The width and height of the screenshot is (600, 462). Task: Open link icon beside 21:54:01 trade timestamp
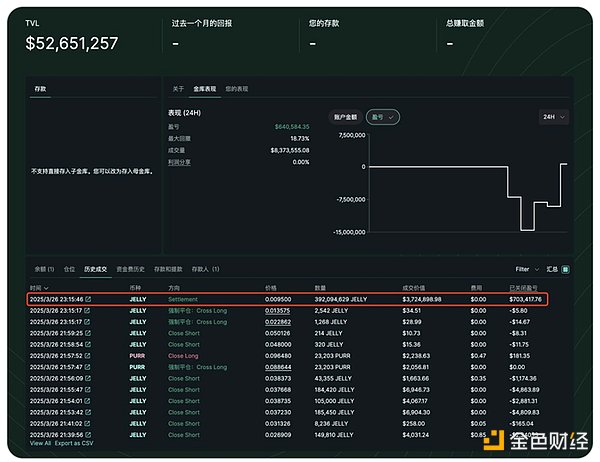coord(88,401)
